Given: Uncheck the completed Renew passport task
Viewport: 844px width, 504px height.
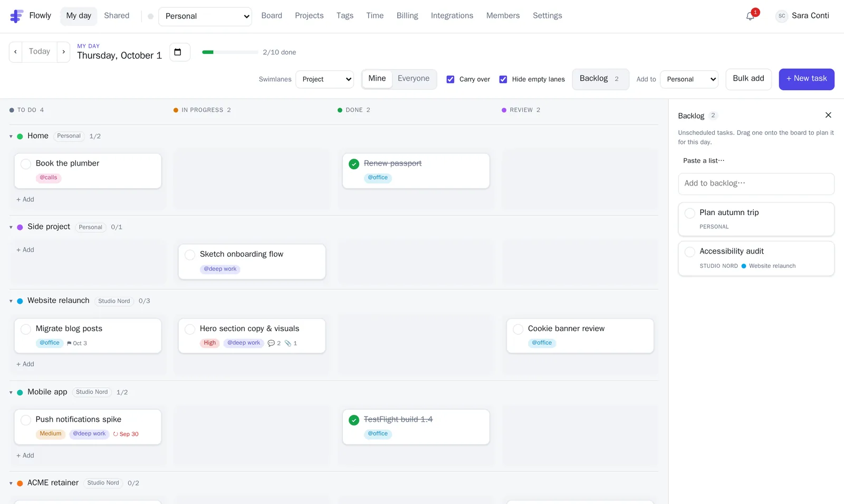Looking at the screenshot, I should tap(354, 164).
